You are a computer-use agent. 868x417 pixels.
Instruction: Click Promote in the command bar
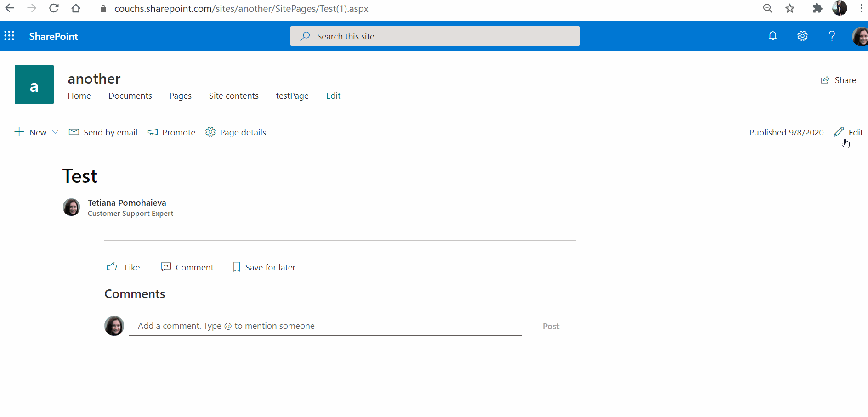click(171, 132)
